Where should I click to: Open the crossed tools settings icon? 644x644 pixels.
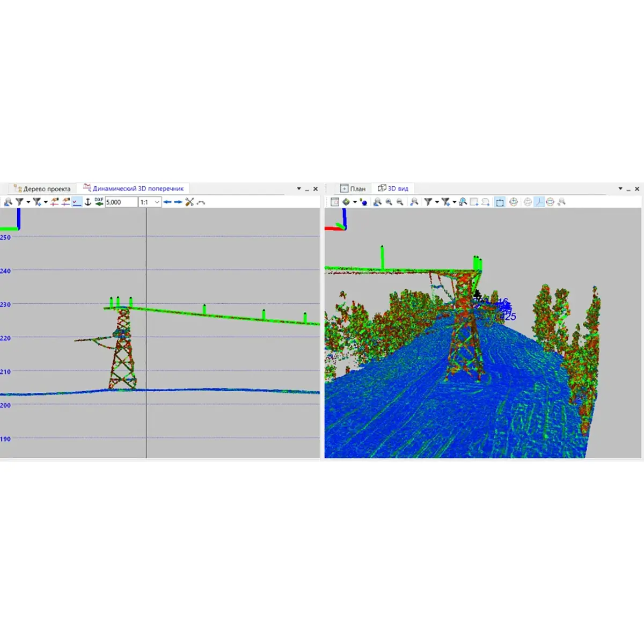(x=189, y=202)
